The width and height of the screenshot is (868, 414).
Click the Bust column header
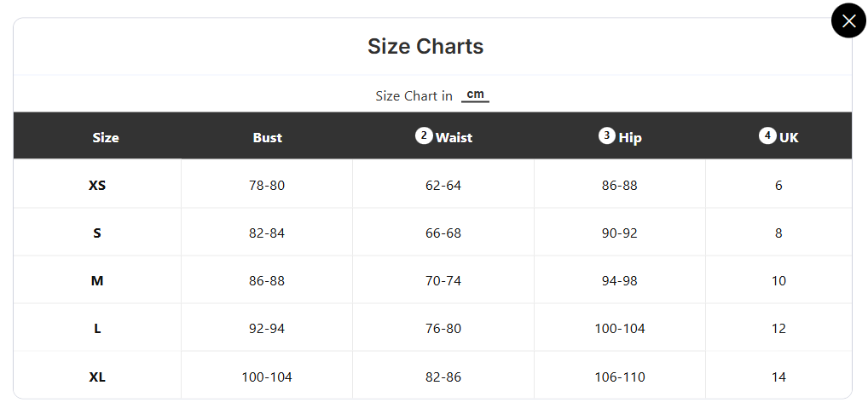(268, 137)
